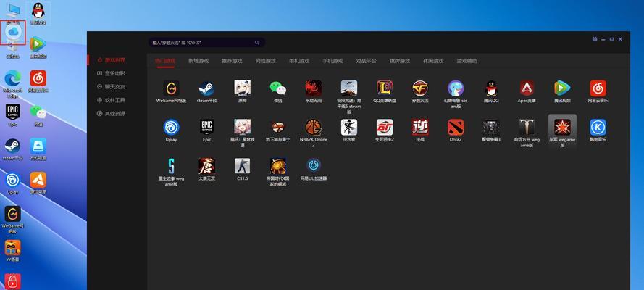Open 网易云音乐 in the game menu grid
Viewport: 644px width, 290px height.
598,88
